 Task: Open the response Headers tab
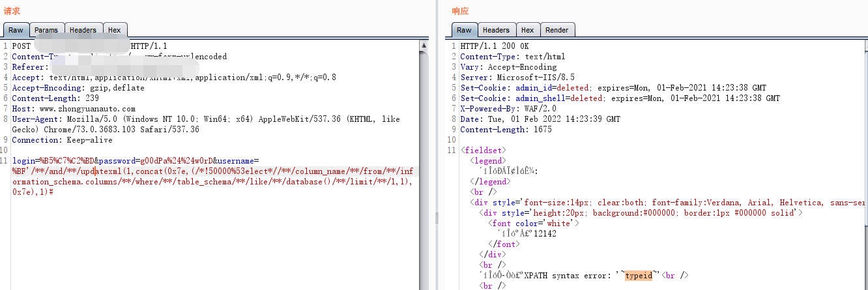pyautogui.click(x=496, y=30)
